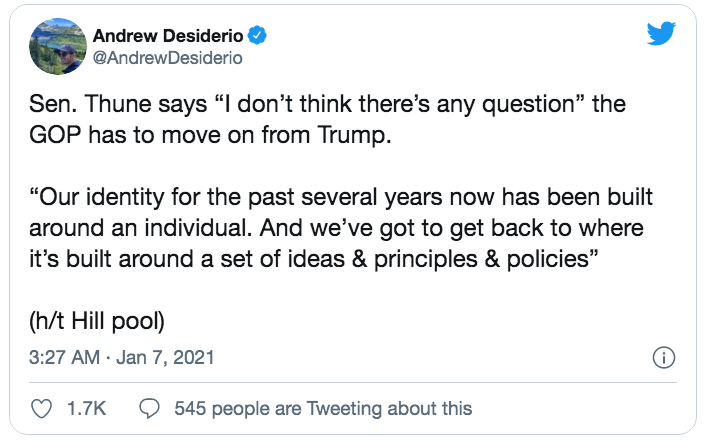This screenshot has width=707, height=443.
Task: Like the tweet with the heart icon
Action: [x=42, y=408]
